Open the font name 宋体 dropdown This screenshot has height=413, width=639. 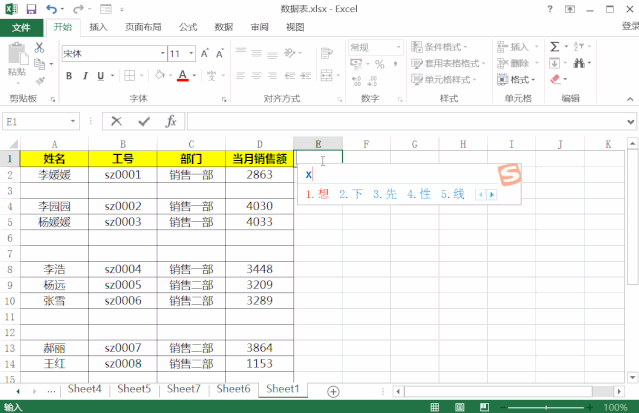tap(162, 53)
